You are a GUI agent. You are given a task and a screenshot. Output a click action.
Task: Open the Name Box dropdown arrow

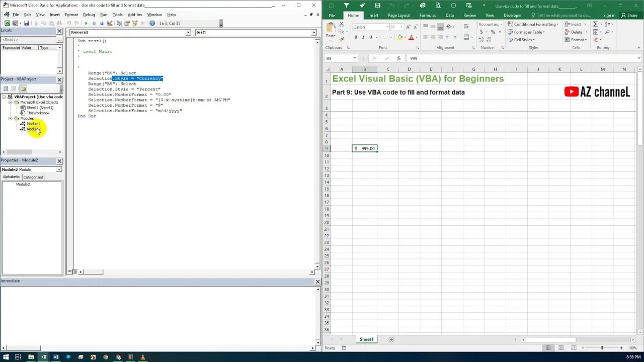click(354, 58)
